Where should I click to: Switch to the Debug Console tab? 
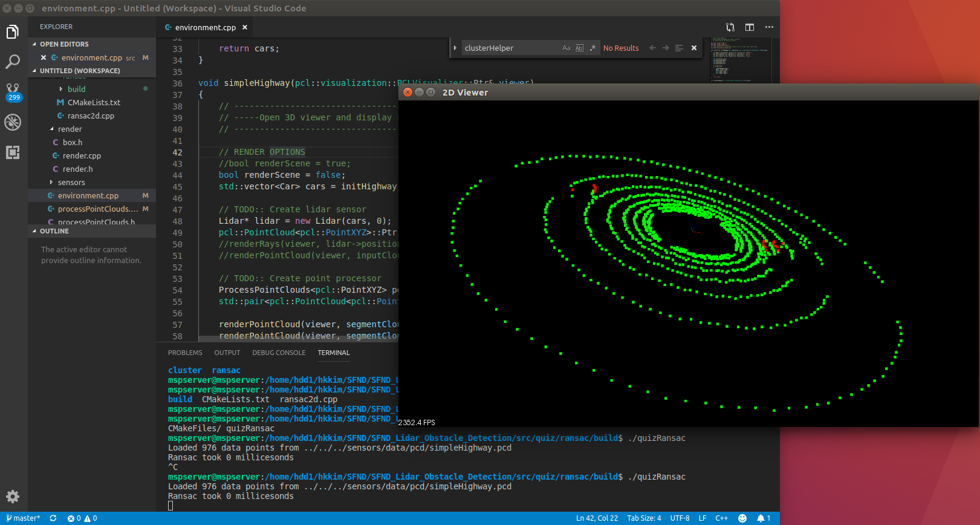coord(279,353)
